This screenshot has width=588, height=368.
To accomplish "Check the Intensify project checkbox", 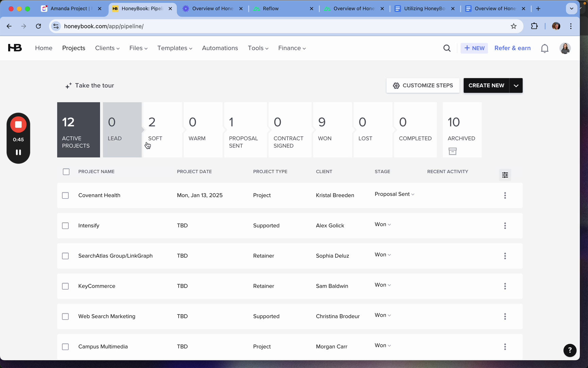I will 65,226.
